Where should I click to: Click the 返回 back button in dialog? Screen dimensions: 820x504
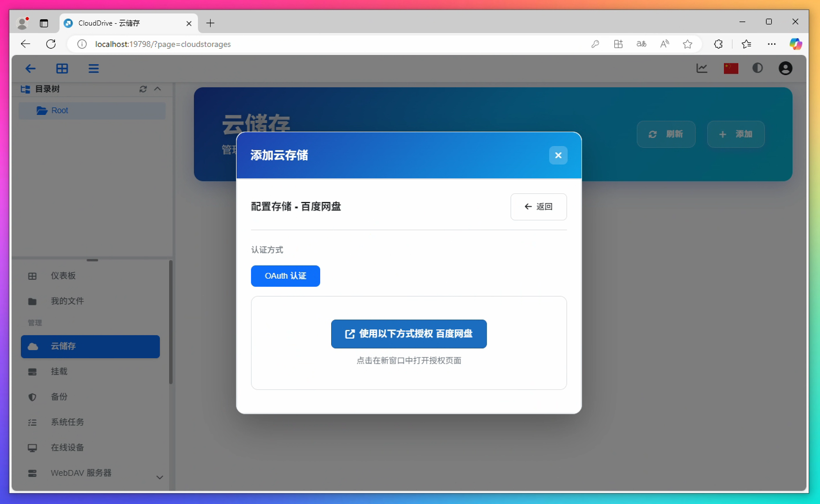pyautogui.click(x=538, y=206)
